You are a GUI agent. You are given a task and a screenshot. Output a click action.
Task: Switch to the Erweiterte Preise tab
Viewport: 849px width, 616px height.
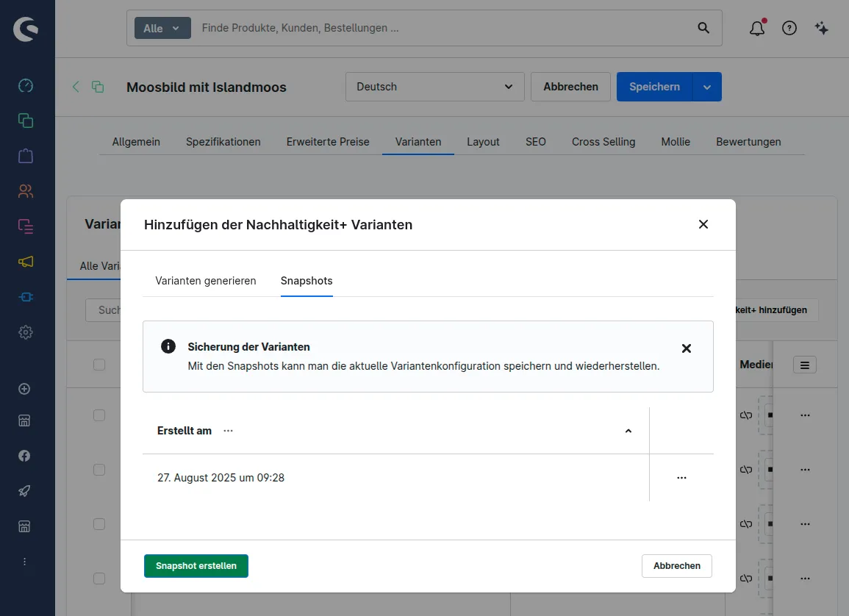[x=328, y=142]
